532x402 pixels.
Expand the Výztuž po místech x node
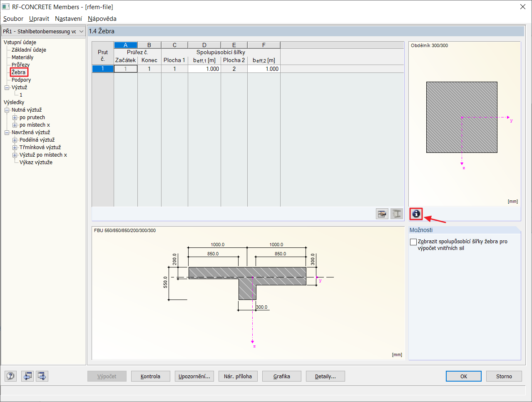(x=15, y=155)
